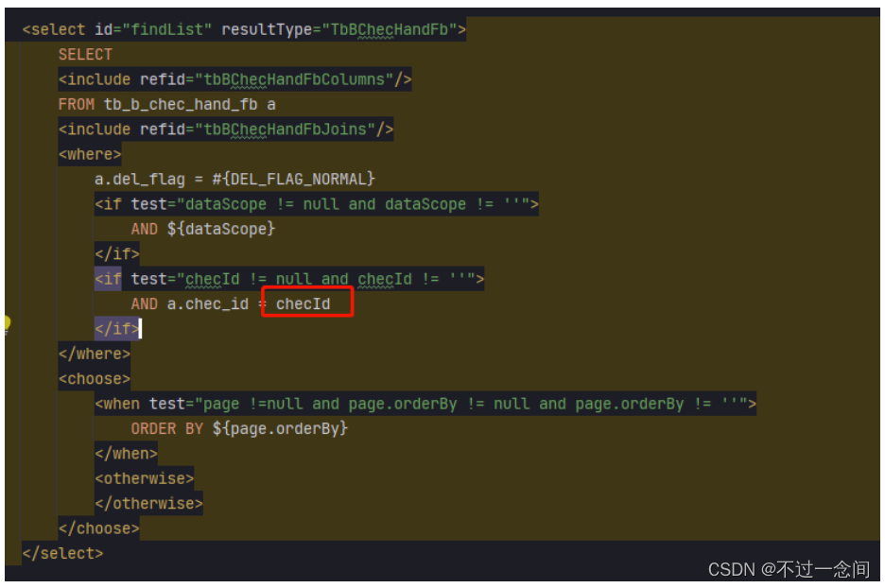Click the </if> tag with the caret

[x=117, y=328]
